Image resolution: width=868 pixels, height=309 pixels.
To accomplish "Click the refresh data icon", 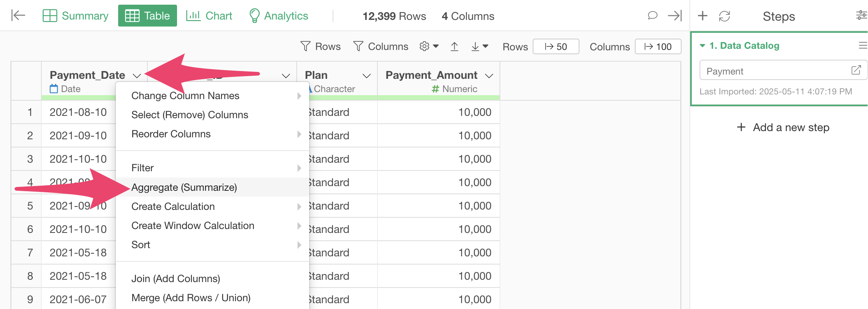I will [x=724, y=16].
